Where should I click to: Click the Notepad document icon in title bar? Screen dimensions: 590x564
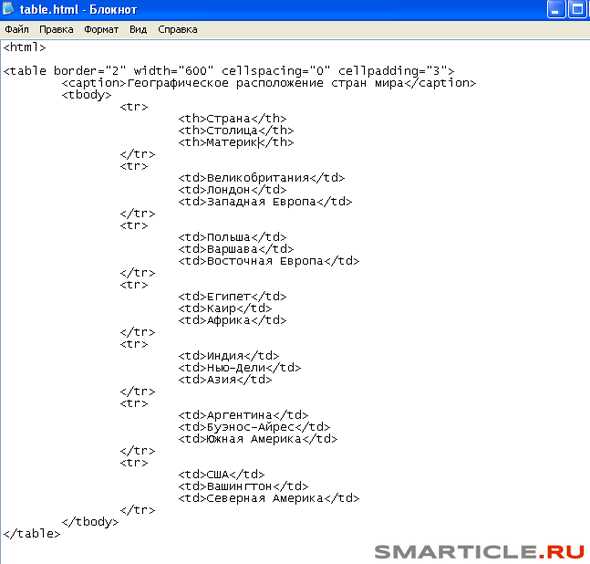click(x=8, y=8)
